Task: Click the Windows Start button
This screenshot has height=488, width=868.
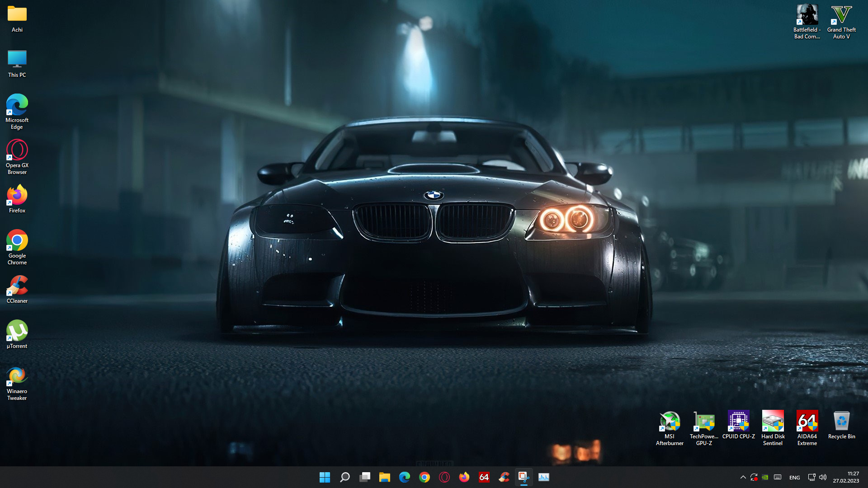Action: pos(325,477)
